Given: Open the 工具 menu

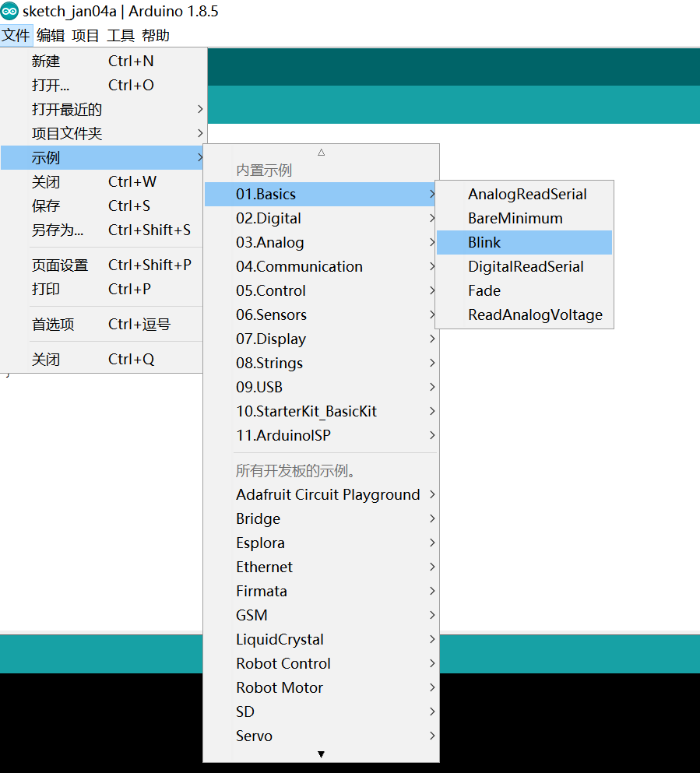Looking at the screenshot, I should pos(121,36).
